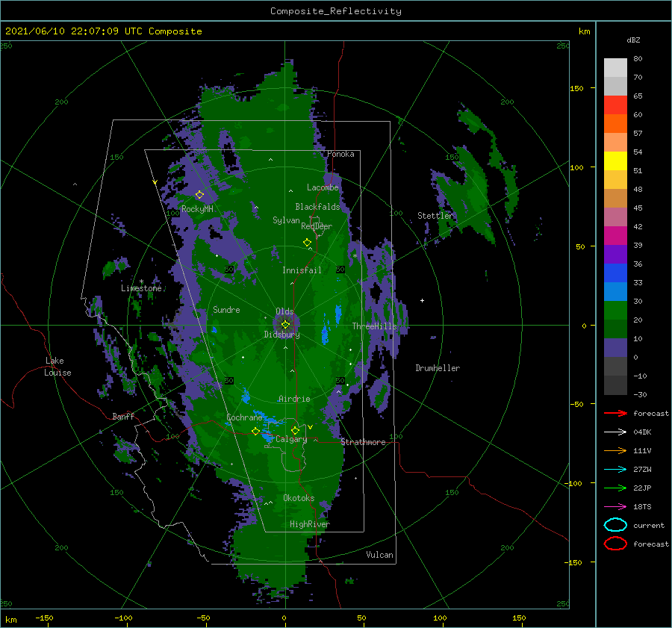Click the radar center marker between Olds and Didsbury
This screenshot has width=672, height=628.
coord(285,325)
